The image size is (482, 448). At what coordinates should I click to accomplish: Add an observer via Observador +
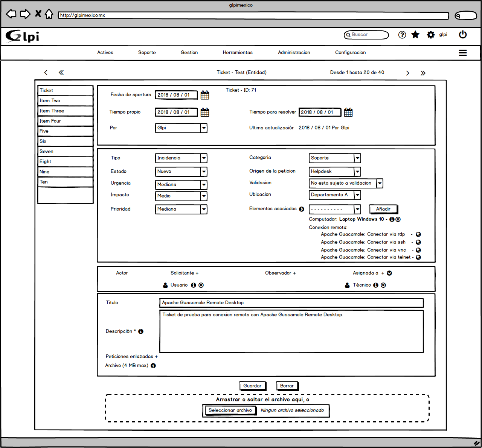[281, 273]
